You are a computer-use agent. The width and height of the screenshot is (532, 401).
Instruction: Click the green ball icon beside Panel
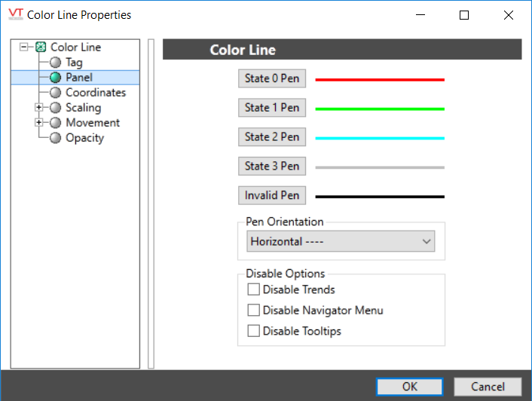point(55,78)
